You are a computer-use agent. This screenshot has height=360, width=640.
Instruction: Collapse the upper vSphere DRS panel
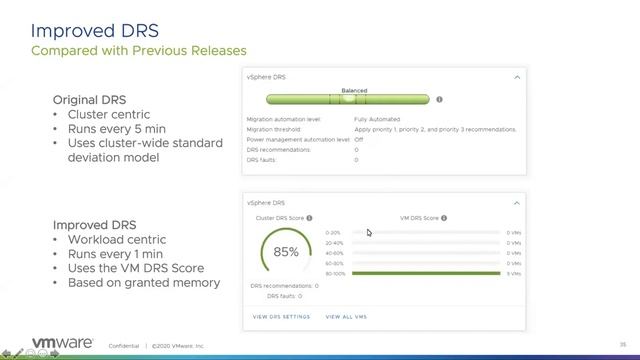coord(517,77)
